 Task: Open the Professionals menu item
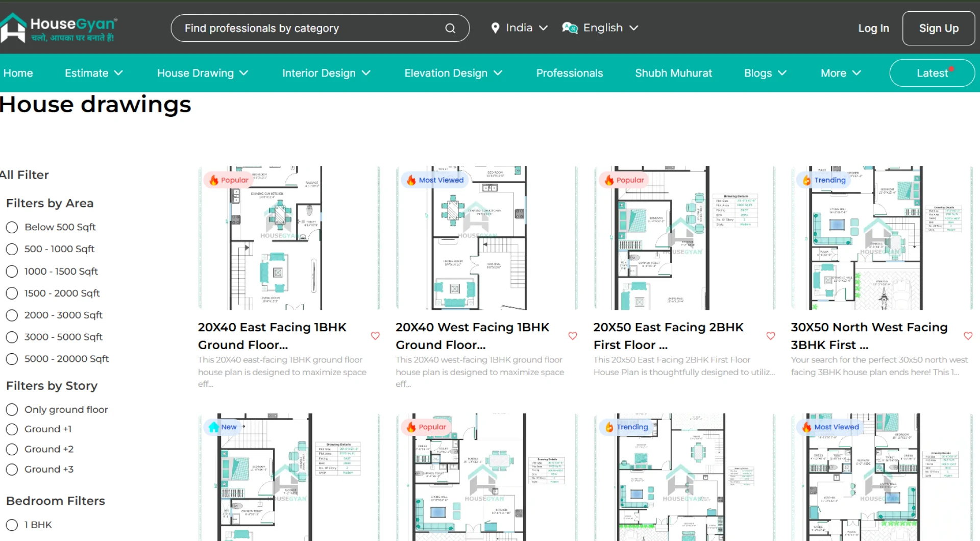click(x=569, y=73)
